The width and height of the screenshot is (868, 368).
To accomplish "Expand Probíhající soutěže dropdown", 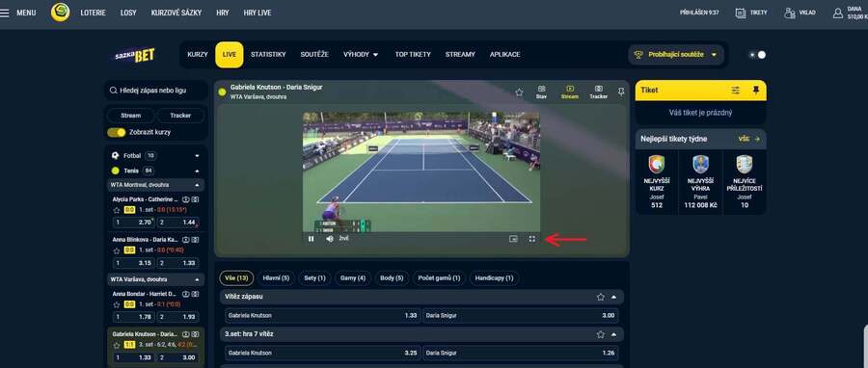I will pos(676,55).
